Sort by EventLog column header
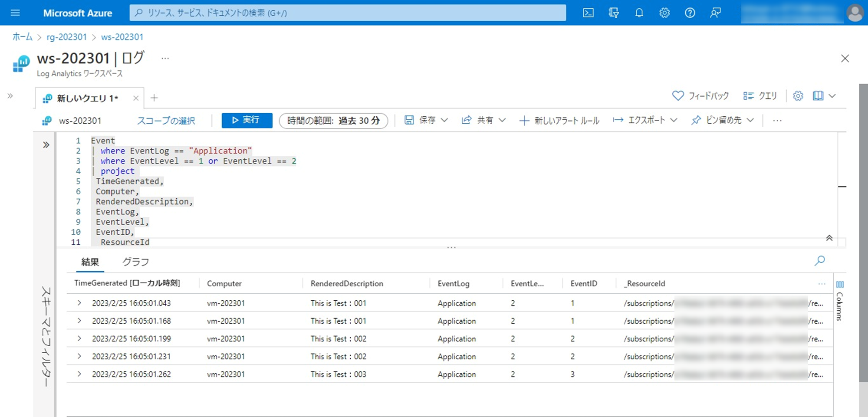This screenshot has width=868, height=417. (x=454, y=283)
